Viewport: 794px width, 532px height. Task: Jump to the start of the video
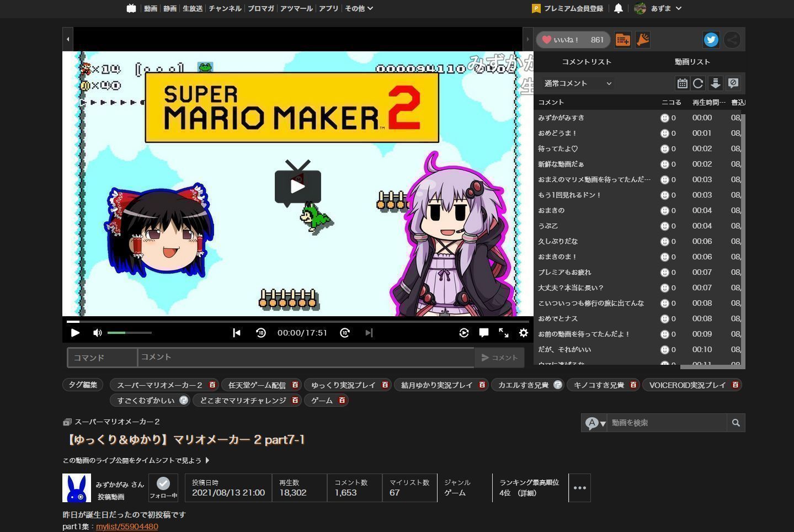tap(237, 333)
